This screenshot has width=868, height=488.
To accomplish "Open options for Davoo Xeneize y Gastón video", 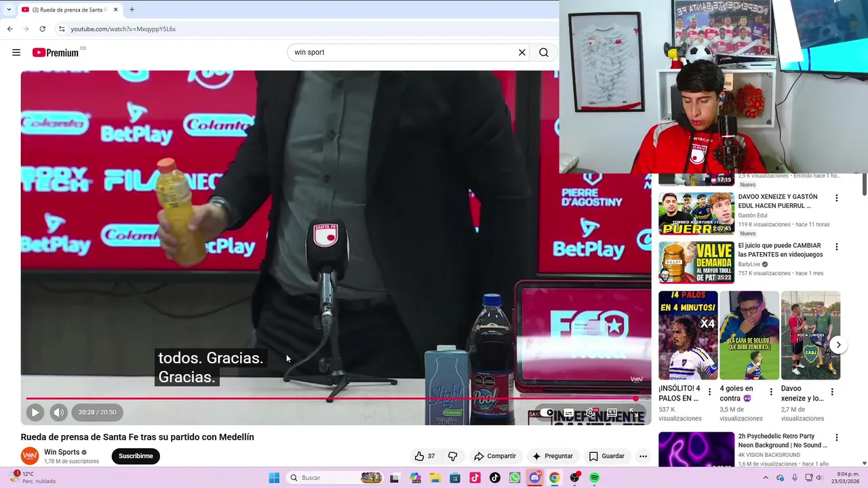I will click(x=836, y=198).
